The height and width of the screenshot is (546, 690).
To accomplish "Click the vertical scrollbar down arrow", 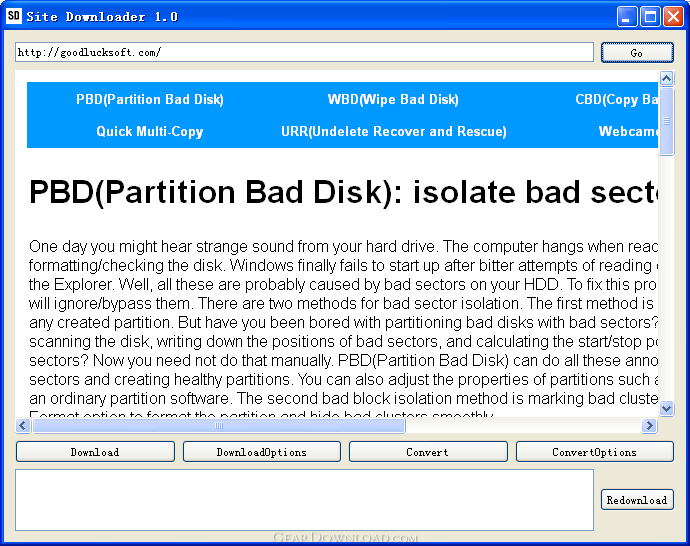I will pos(666,409).
